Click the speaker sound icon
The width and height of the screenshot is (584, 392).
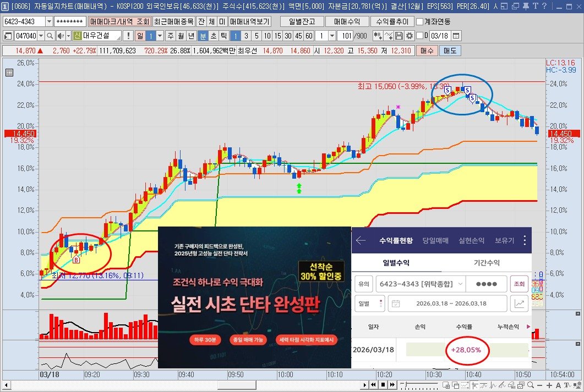click(60, 36)
